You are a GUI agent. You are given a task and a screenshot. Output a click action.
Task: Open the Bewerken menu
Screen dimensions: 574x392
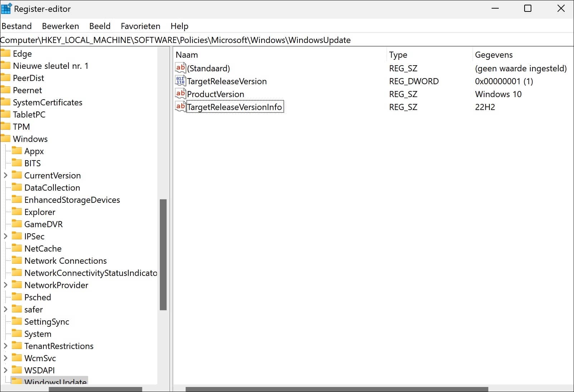60,26
